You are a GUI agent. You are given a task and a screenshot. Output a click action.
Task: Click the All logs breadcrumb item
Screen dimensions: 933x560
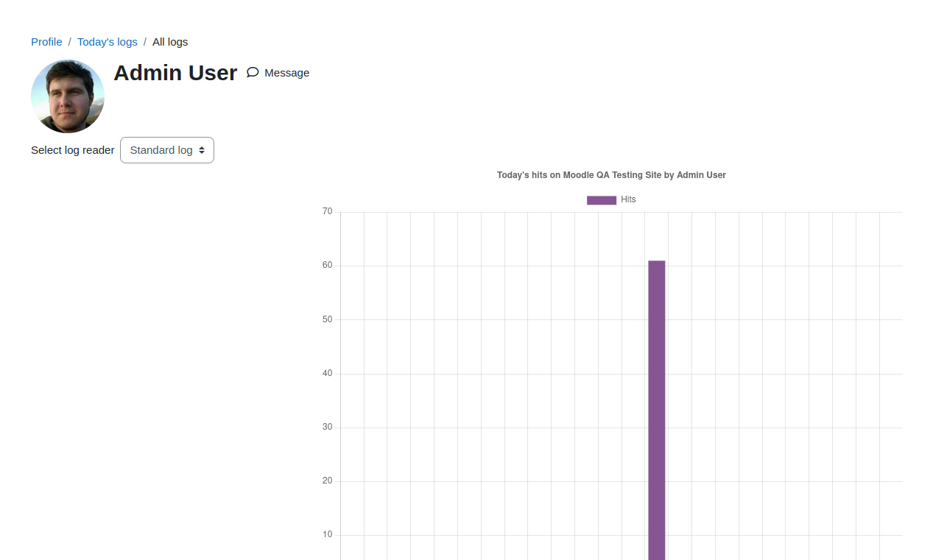(170, 42)
